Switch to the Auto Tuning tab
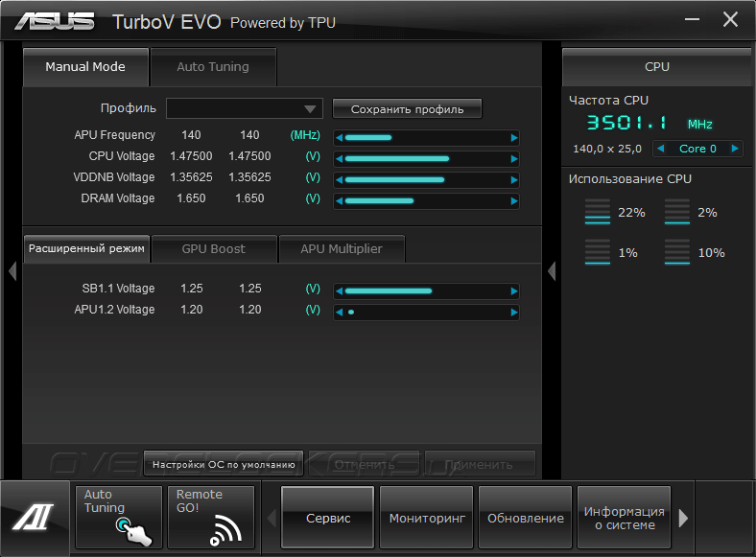Screen dimensions: 756x557 [x=213, y=67]
